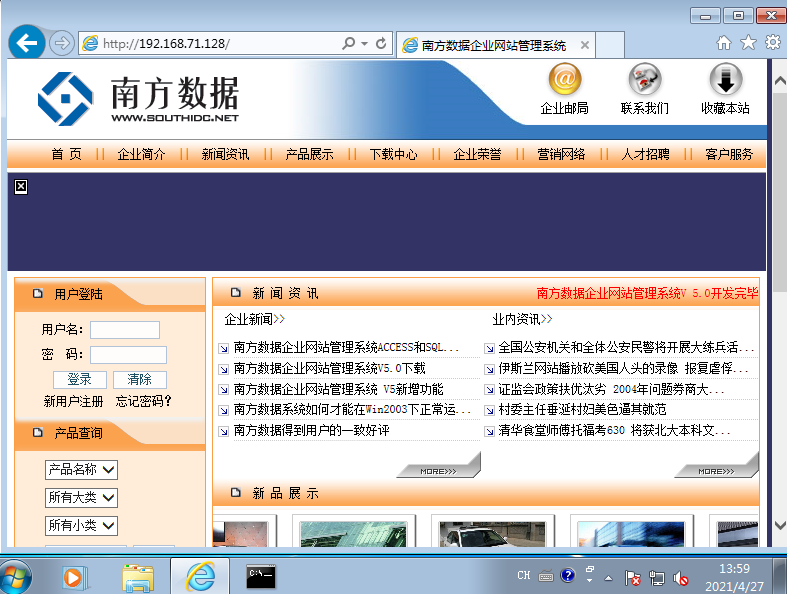The width and height of the screenshot is (787, 594).
Task: Open news 清华食堂师傅托福考630
Action: pos(614,430)
